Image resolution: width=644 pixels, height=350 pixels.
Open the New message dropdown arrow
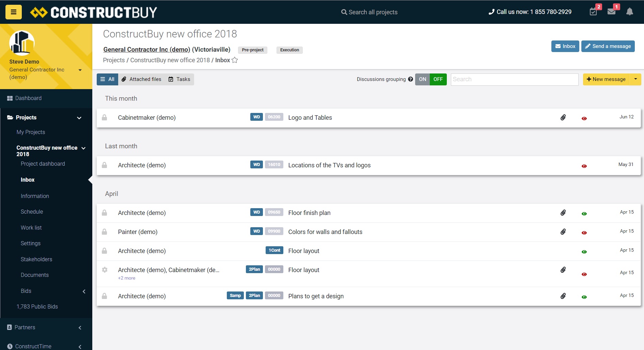click(635, 79)
